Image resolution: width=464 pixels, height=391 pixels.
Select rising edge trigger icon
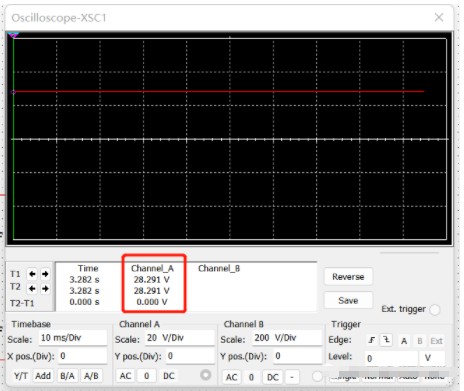coord(371,340)
